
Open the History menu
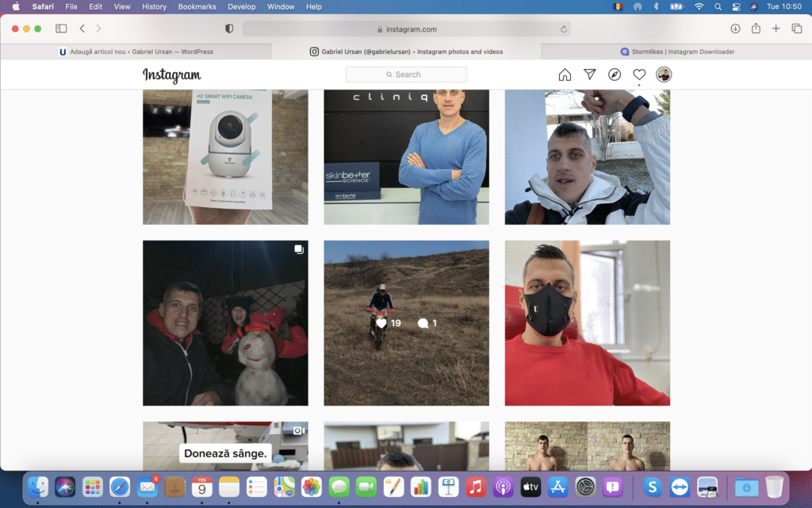(154, 6)
